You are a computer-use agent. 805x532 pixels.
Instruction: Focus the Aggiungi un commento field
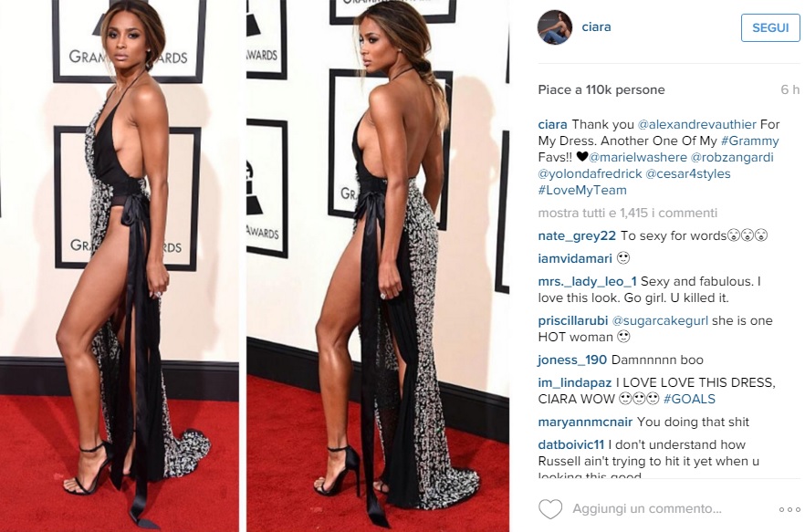click(647, 509)
